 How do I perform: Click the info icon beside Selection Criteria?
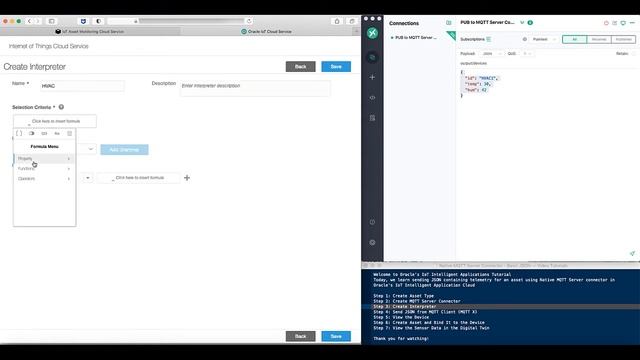(x=61, y=107)
